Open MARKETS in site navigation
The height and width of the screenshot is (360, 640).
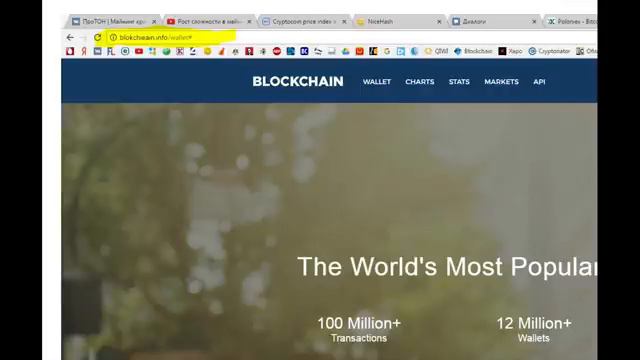(x=502, y=82)
